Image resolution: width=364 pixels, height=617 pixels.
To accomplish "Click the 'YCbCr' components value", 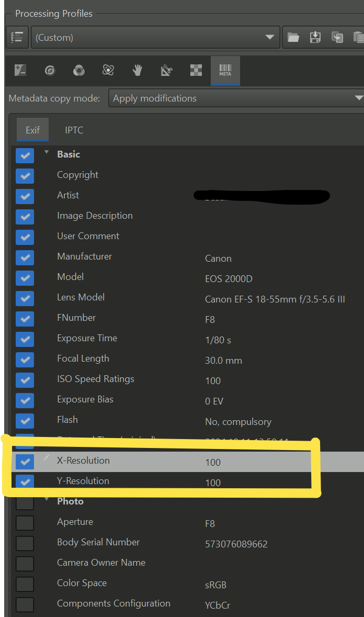I will pyautogui.click(x=218, y=605).
